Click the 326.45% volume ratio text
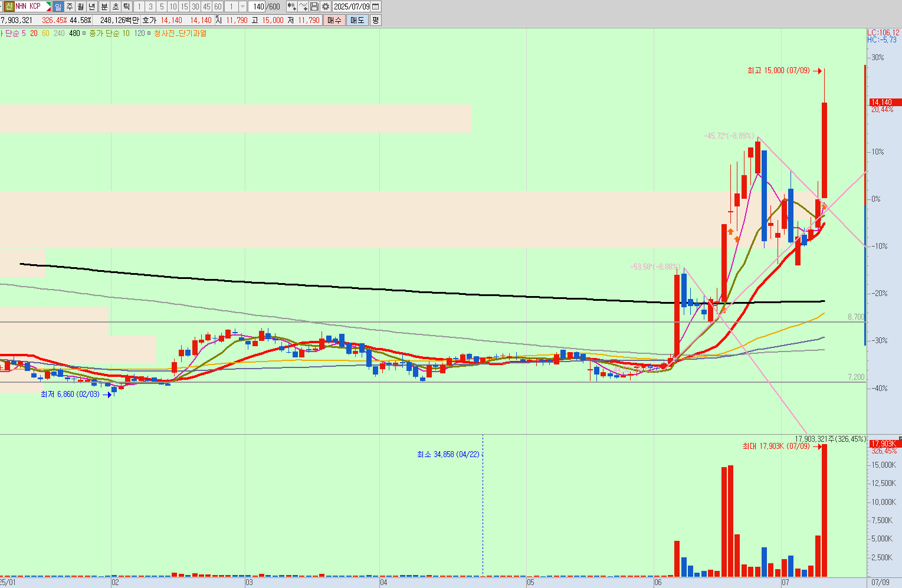Image resolution: width=902 pixels, height=588 pixels. pos(54,20)
